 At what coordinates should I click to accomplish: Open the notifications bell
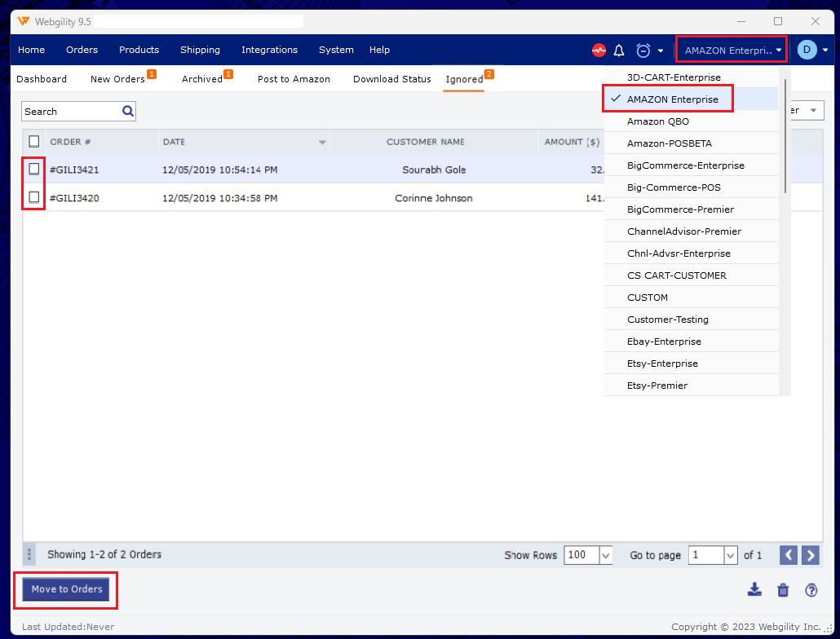619,51
